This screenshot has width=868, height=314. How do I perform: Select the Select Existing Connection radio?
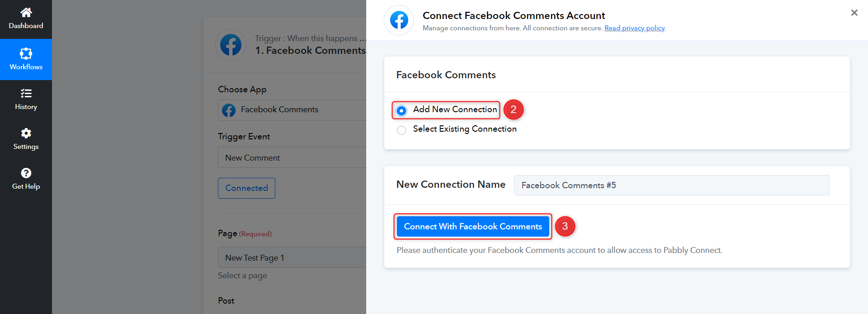point(401,130)
